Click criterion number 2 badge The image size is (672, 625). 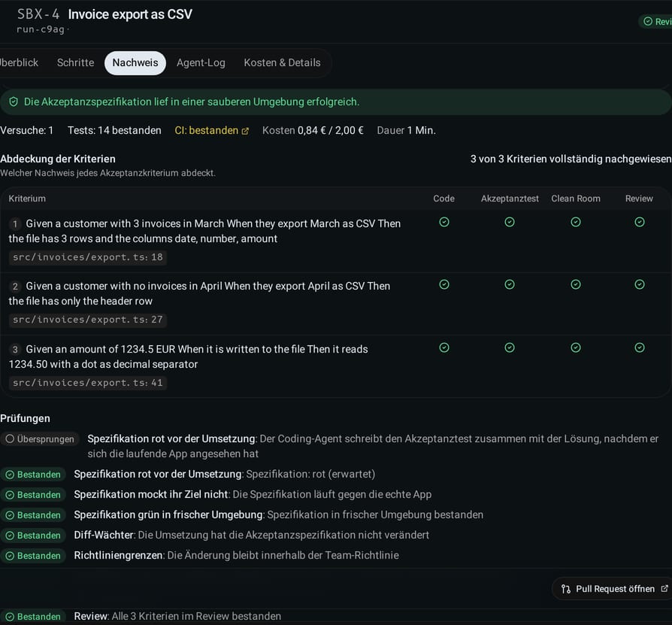(15, 287)
